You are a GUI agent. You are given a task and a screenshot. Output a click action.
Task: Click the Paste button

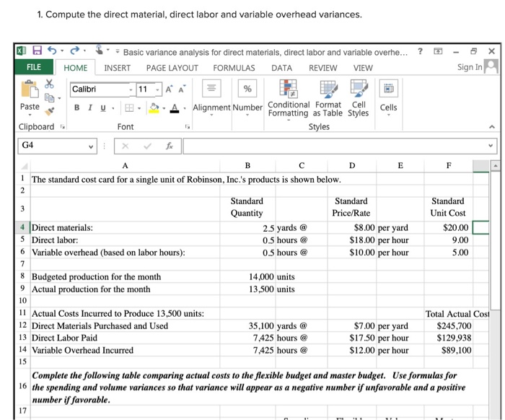tap(30, 97)
